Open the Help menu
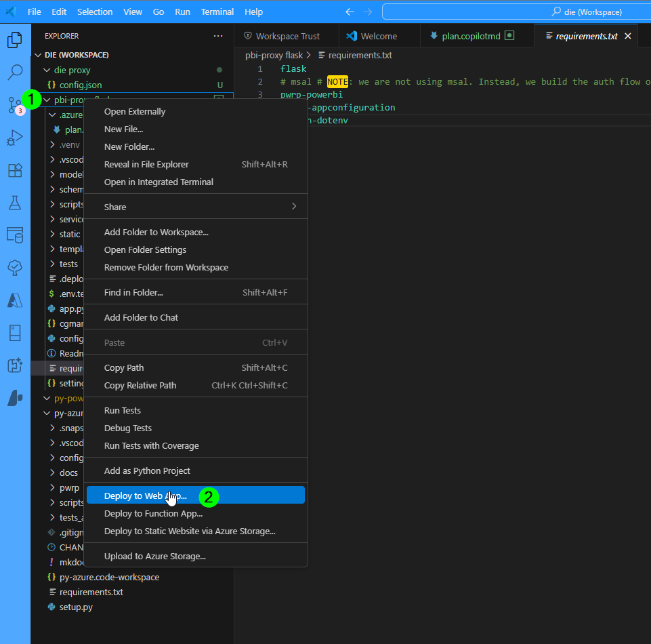Screen dimensions: 651x644 coord(253,12)
